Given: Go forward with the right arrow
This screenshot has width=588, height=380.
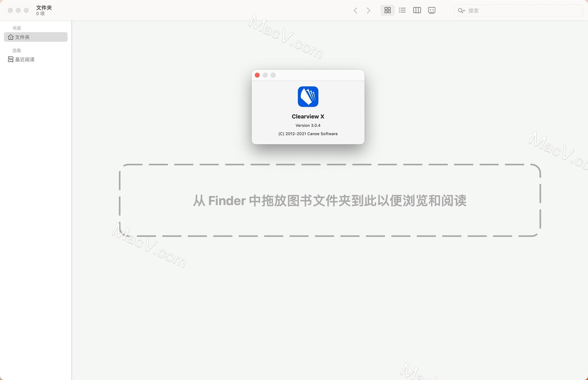Looking at the screenshot, I should pyautogui.click(x=368, y=10).
